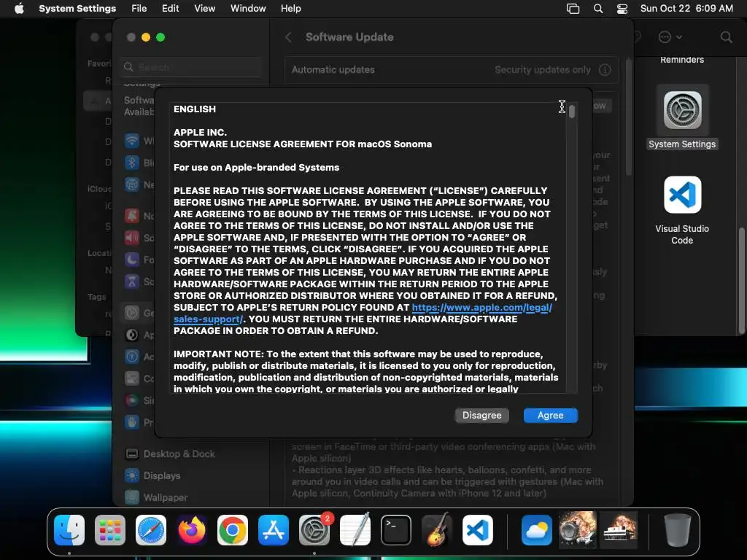Image resolution: width=747 pixels, height=560 pixels.
Task: Open the Apple menu
Action: (19, 9)
